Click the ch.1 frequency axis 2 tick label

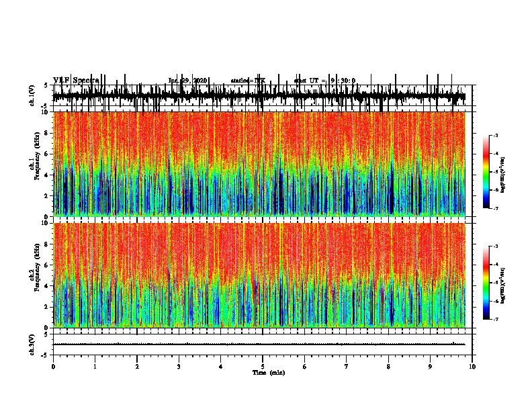[x=47, y=195]
